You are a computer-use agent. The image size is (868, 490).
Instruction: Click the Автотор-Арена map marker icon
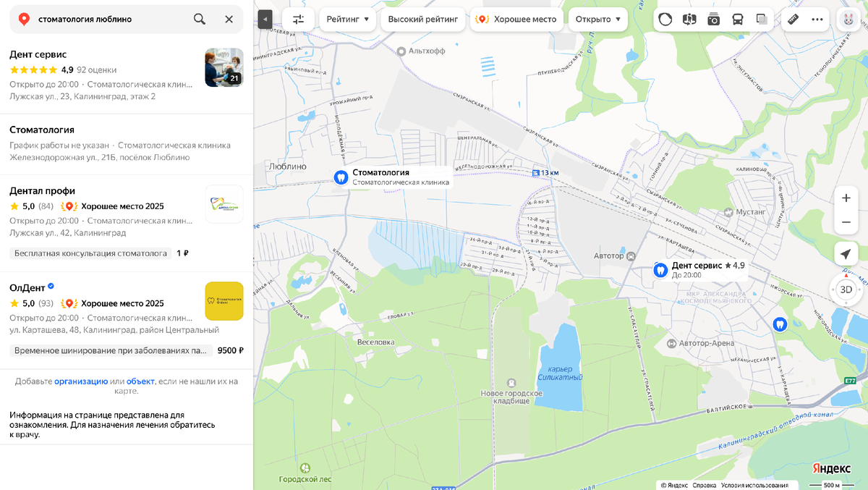click(671, 343)
